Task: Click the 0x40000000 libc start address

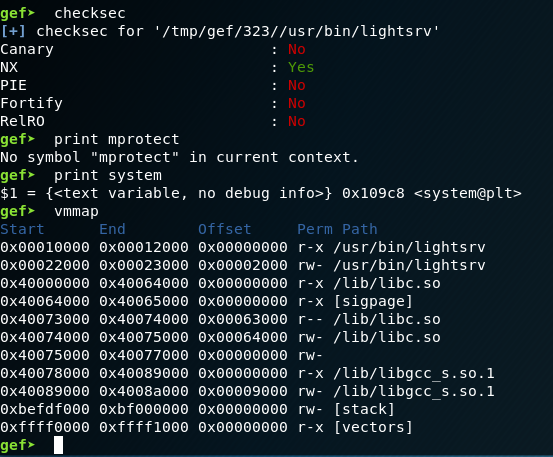Action: click(x=45, y=283)
